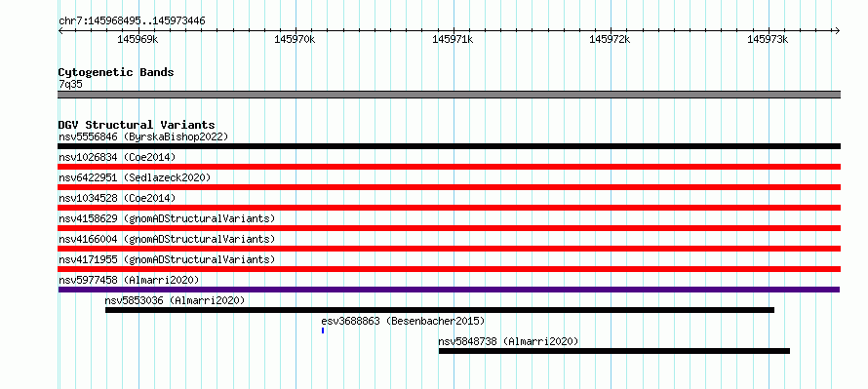
Task: Click the red nsv1026834 variant bar
Action: pos(449,167)
